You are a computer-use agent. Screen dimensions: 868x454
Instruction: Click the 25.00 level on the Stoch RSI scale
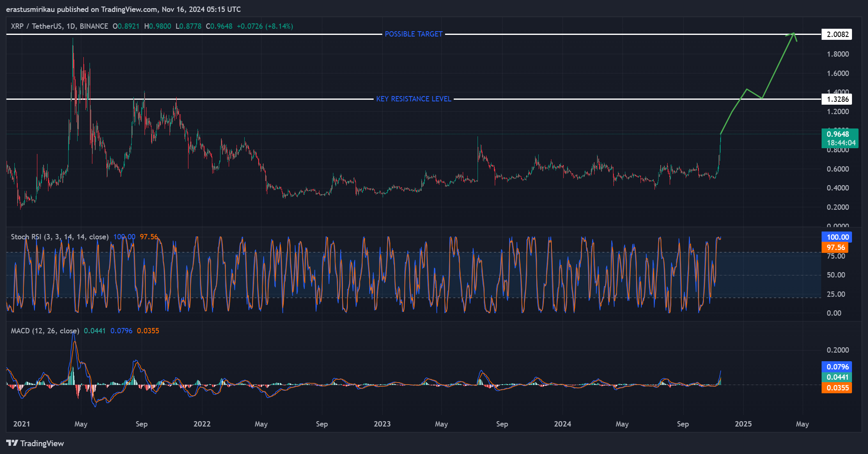836,294
